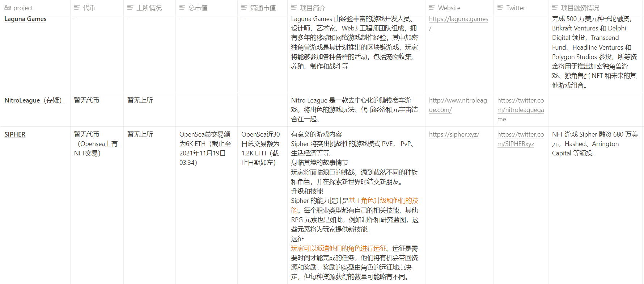The width and height of the screenshot is (644, 284).
Task: Select Laguna Games' dash 代币 cell
Action: click(97, 54)
